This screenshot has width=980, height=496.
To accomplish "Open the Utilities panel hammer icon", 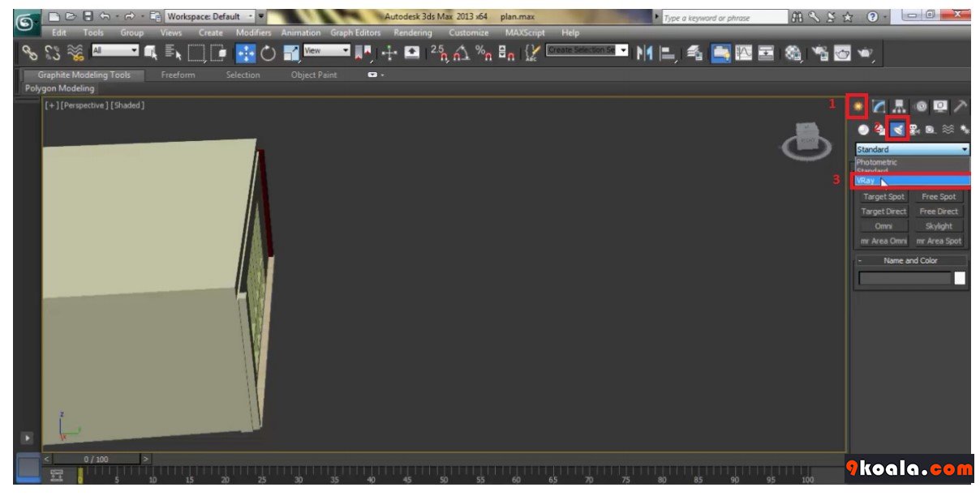I will pyautogui.click(x=961, y=106).
